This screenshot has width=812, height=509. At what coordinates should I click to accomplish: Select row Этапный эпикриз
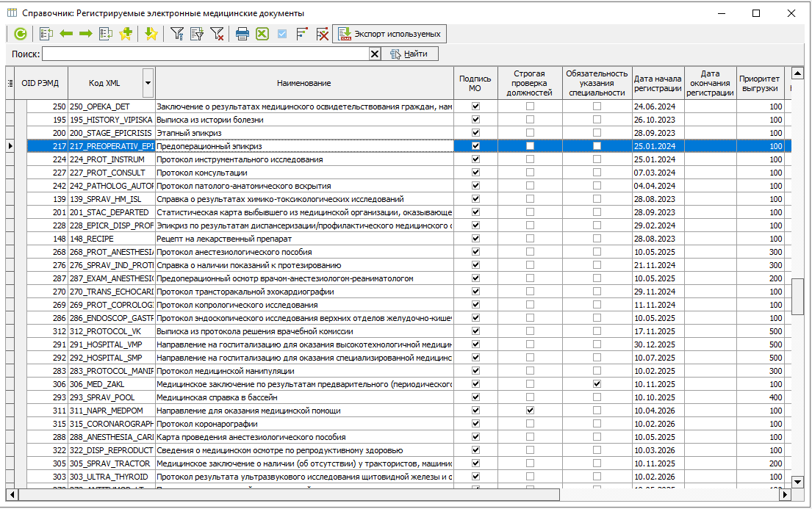304,133
